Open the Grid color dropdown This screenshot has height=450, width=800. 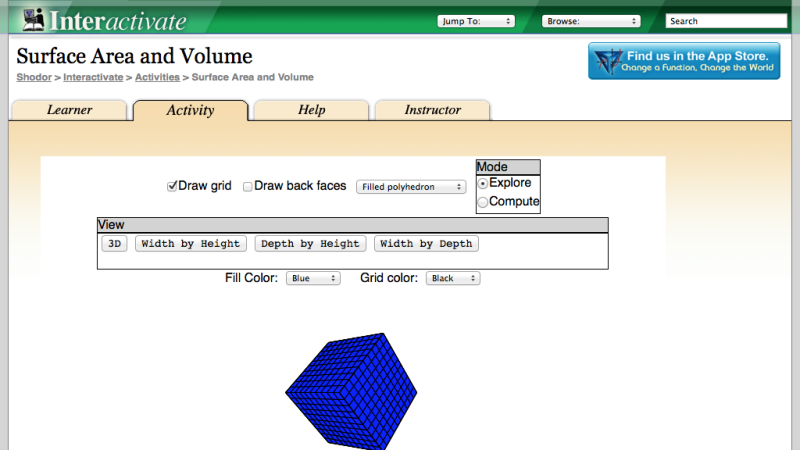pyautogui.click(x=453, y=278)
